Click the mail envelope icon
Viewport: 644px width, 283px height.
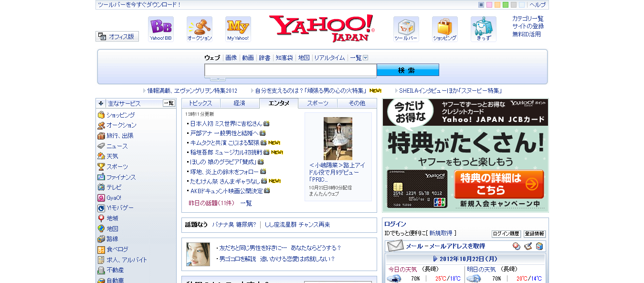[395, 246]
